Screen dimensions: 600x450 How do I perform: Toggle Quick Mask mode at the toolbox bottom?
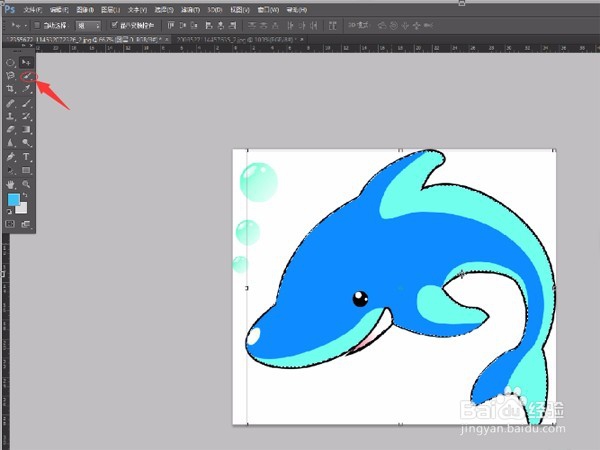click(x=11, y=224)
